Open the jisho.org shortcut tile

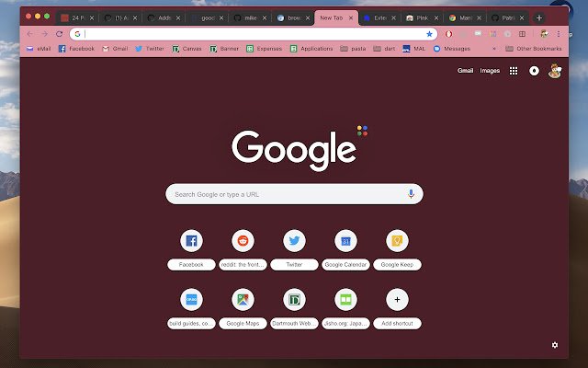[x=345, y=308]
